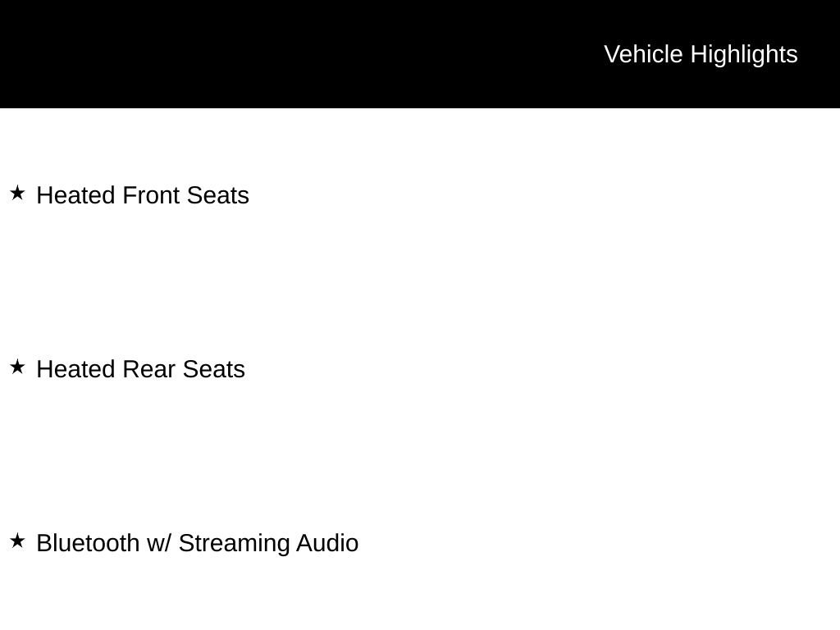Click the word "Front" in the first highlight

[151, 195]
